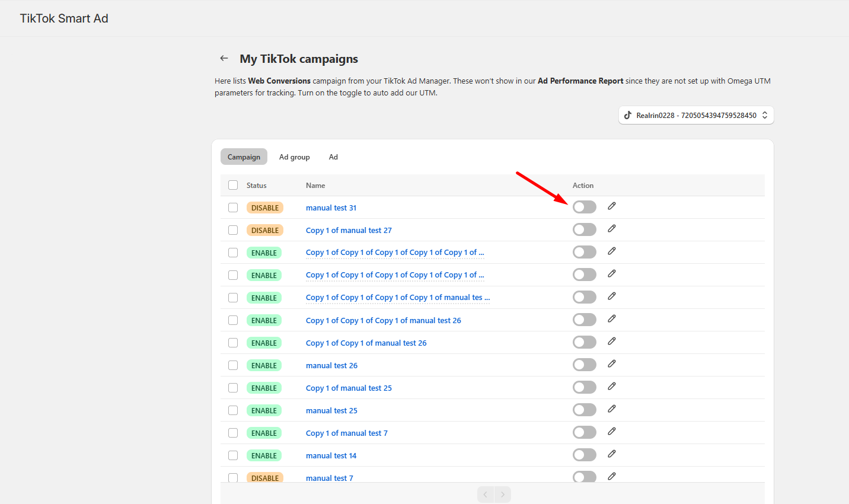Click the back arrow beside My TikTok campaigns
The image size is (849, 504).
[x=224, y=58]
